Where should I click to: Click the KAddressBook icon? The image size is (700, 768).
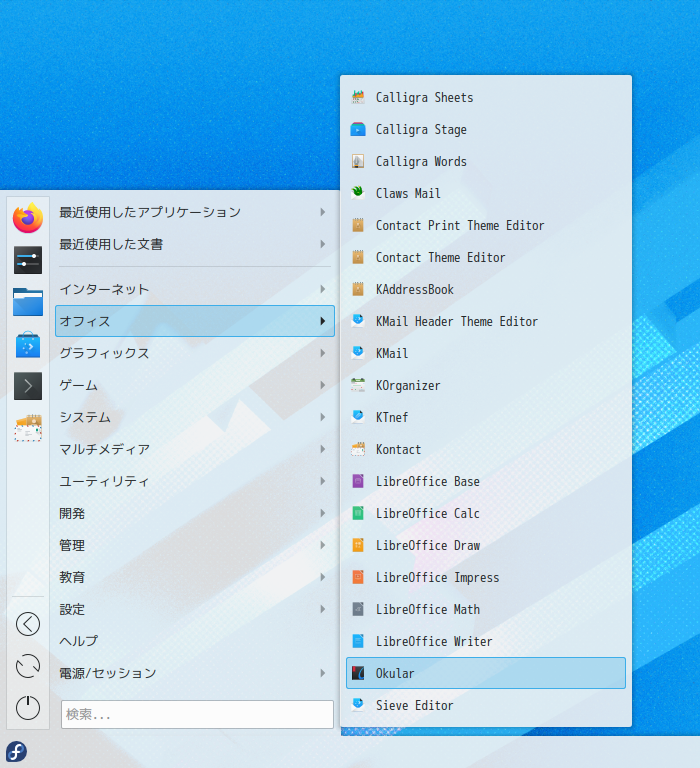click(x=358, y=289)
